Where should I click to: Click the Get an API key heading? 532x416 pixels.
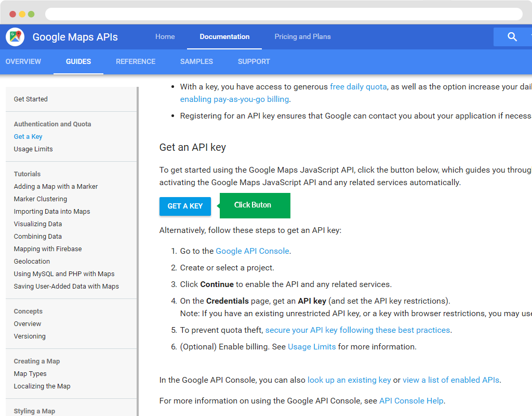[193, 147]
